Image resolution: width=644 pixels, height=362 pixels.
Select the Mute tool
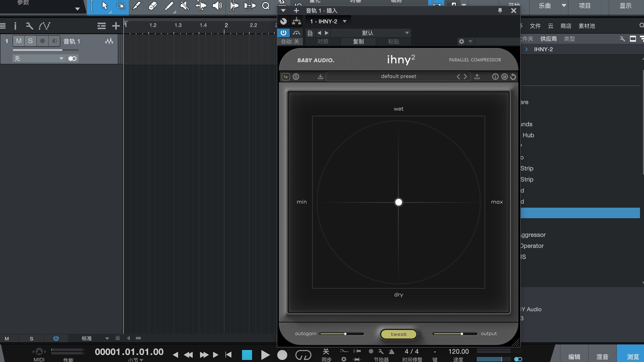tap(185, 6)
